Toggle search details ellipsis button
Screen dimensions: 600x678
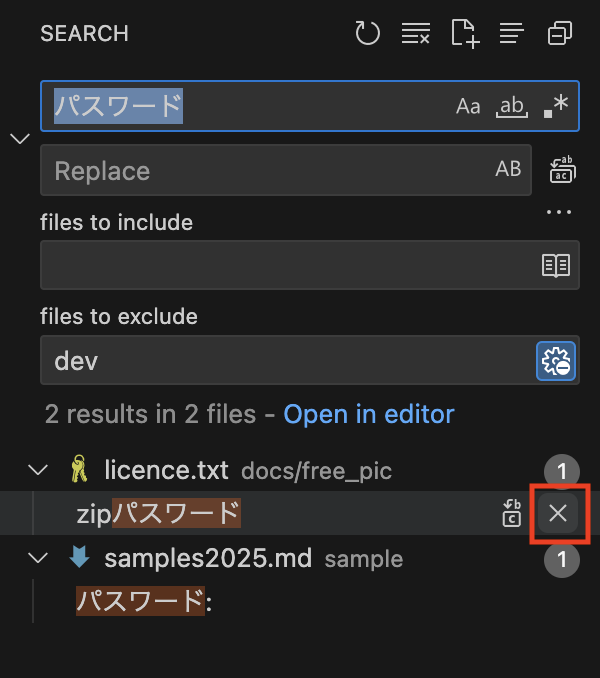click(559, 212)
